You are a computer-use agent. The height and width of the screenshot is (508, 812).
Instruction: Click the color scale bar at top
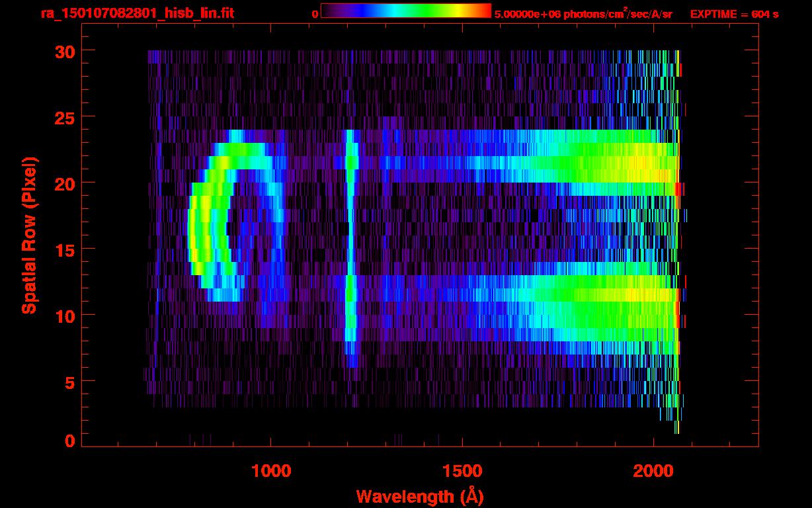pyautogui.click(x=405, y=11)
